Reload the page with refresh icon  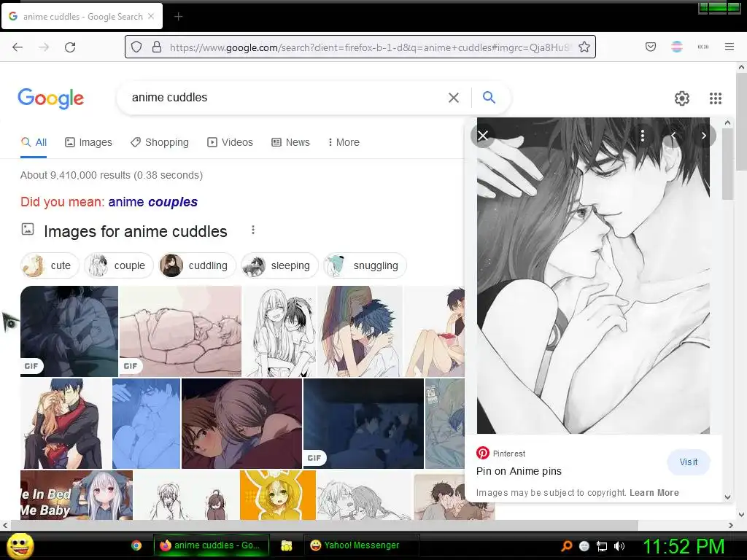tap(70, 47)
